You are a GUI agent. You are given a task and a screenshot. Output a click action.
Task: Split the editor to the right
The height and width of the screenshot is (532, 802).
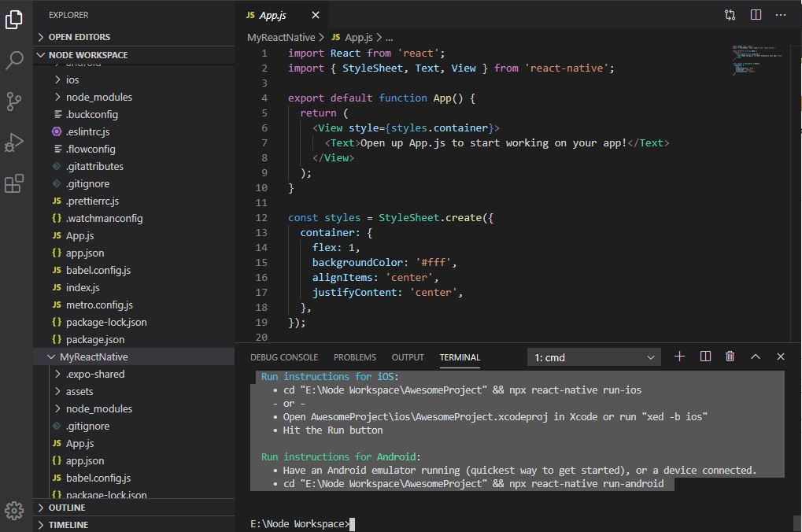[x=756, y=15]
